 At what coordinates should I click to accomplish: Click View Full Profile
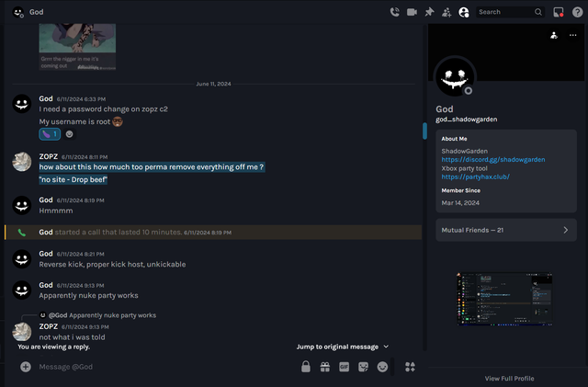point(509,379)
